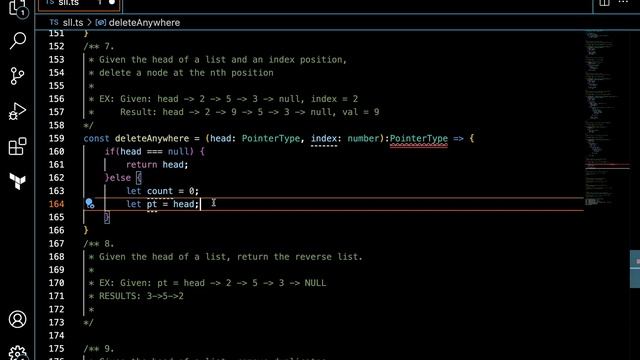Select deleteAnywhere in the breadcrumb

pos(144,23)
